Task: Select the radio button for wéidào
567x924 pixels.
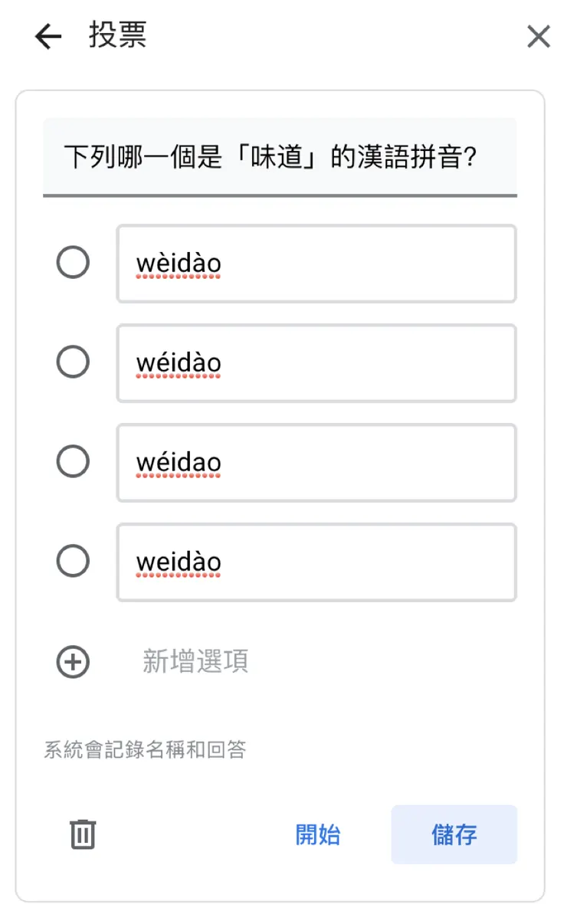Action: click(73, 362)
